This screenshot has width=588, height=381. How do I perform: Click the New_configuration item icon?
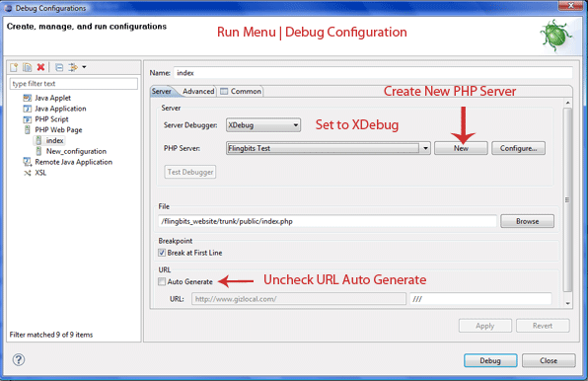click(38, 151)
